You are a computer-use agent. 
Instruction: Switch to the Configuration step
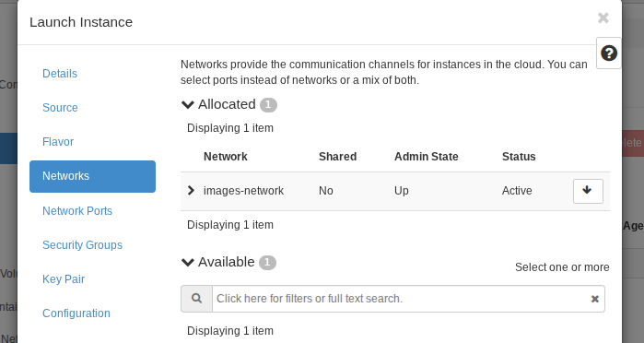(x=76, y=313)
